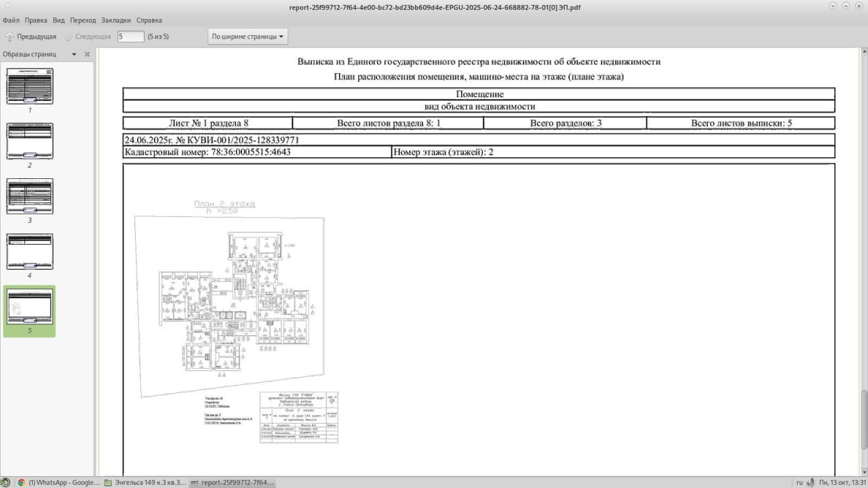Expand the Образцы страниц panel selector
This screenshot has height=488, width=868.
click(73, 54)
